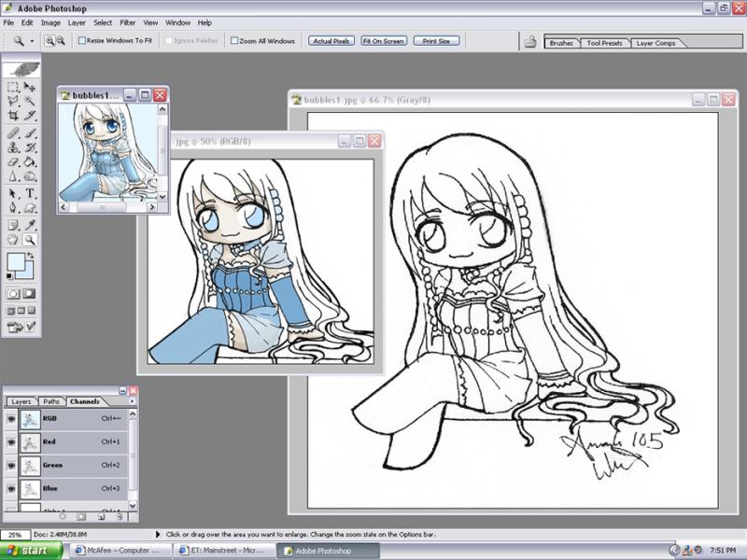The height and width of the screenshot is (560, 747).
Task: Select the Sharpen tool
Action: (x=13, y=177)
